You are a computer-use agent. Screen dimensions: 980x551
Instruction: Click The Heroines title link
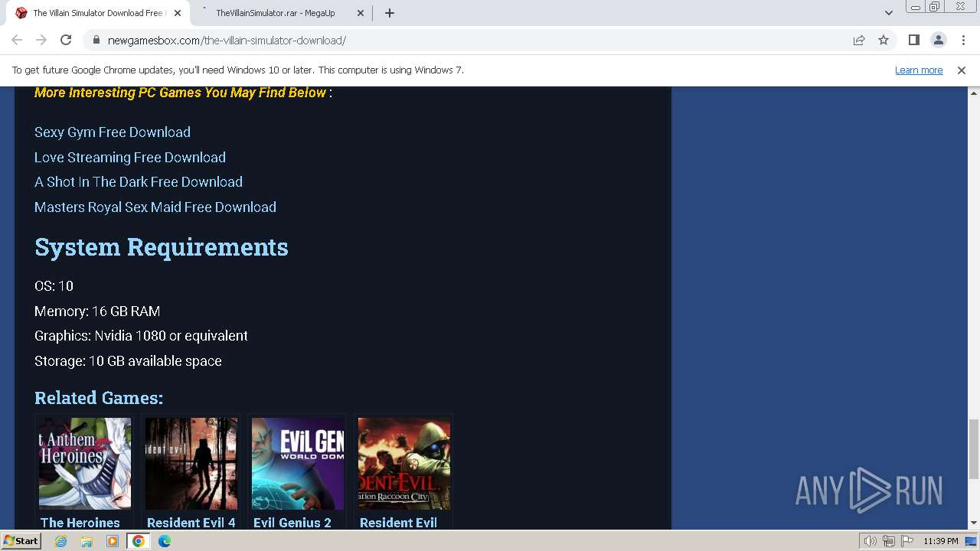(x=80, y=522)
